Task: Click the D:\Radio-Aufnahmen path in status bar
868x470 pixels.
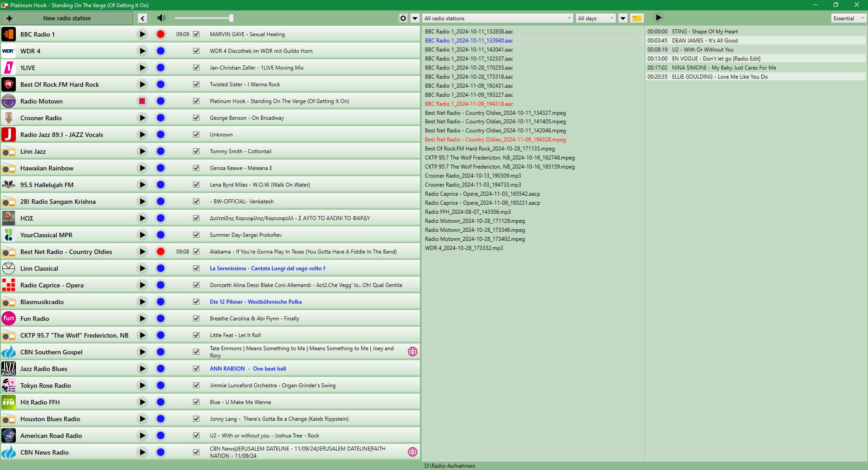Action: click(x=450, y=466)
